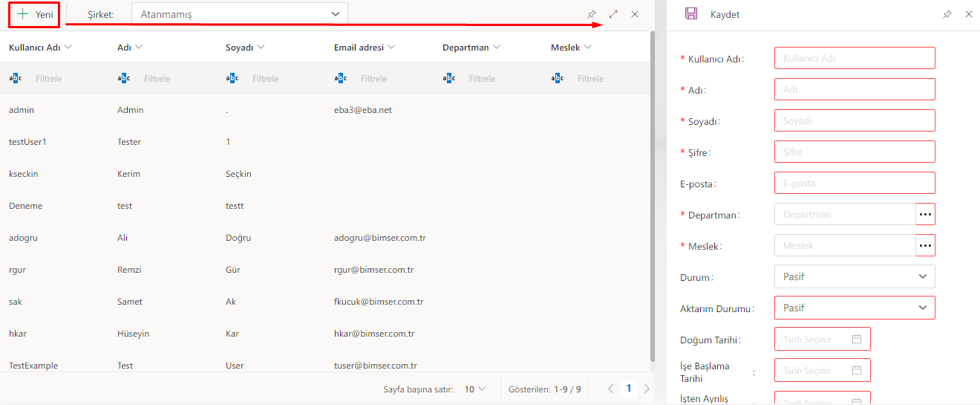This screenshot has height=405, width=980.
Task: Click filter type icon under Kullanıcı Adı
Action: click(x=16, y=78)
